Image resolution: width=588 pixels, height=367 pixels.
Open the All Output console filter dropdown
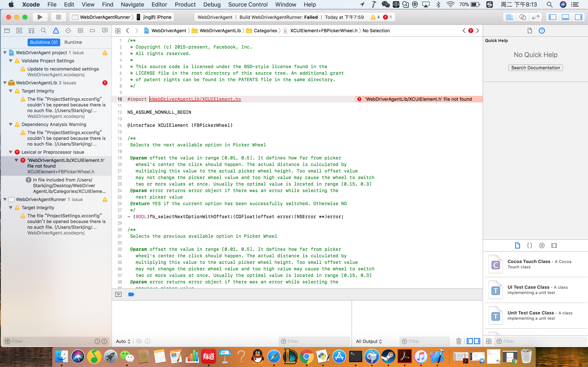369,341
